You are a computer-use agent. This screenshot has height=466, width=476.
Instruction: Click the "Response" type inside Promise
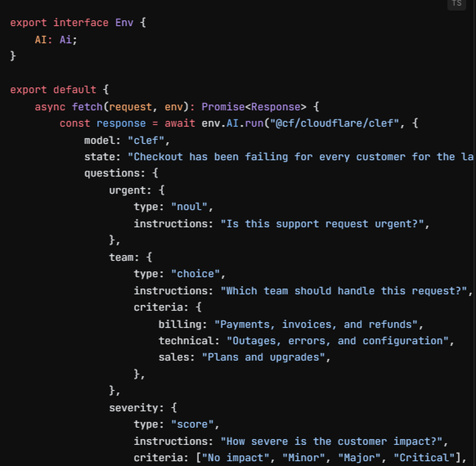276,107
